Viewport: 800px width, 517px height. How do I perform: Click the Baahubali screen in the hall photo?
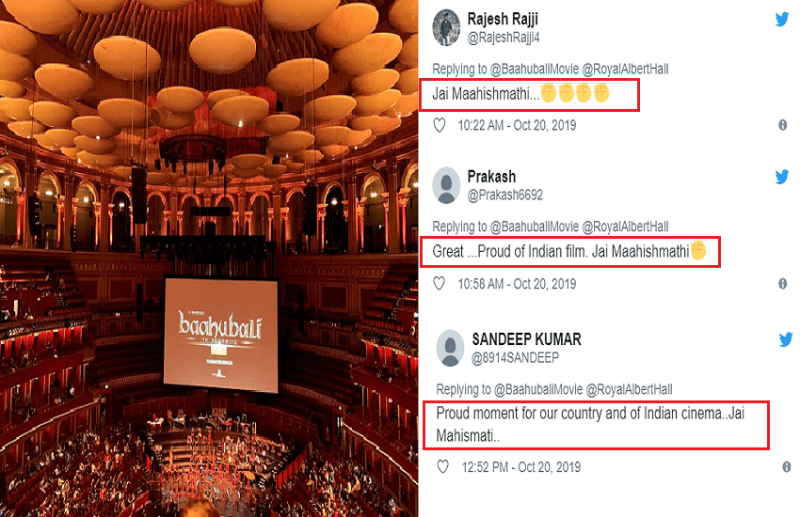click(221, 334)
